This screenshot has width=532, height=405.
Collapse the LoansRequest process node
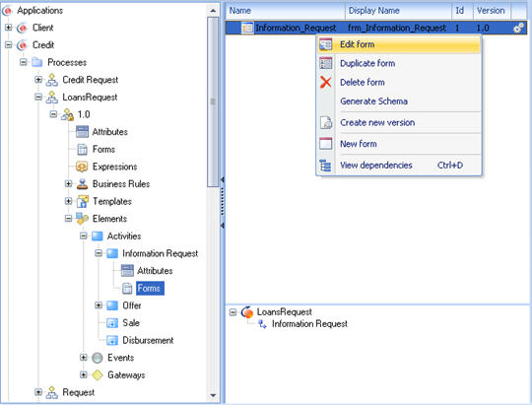(x=38, y=98)
